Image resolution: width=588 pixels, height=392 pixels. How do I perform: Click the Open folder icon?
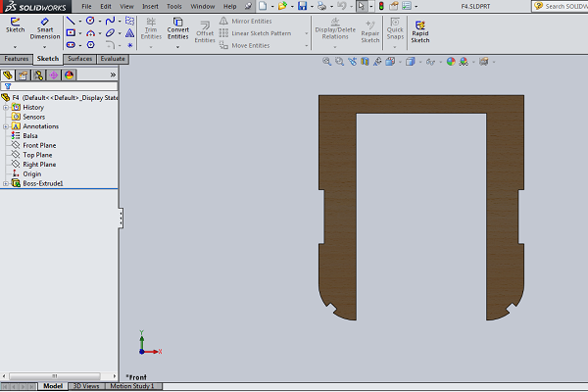282,6
